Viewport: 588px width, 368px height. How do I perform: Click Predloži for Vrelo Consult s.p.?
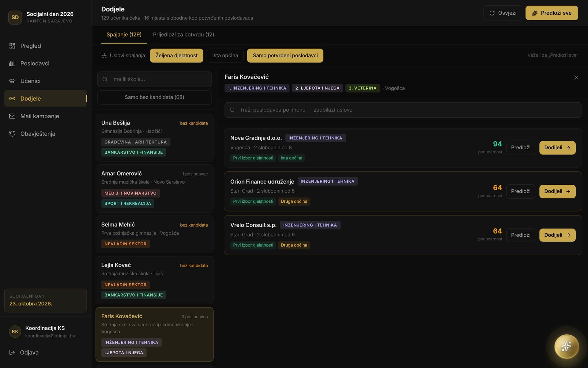(521, 235)
